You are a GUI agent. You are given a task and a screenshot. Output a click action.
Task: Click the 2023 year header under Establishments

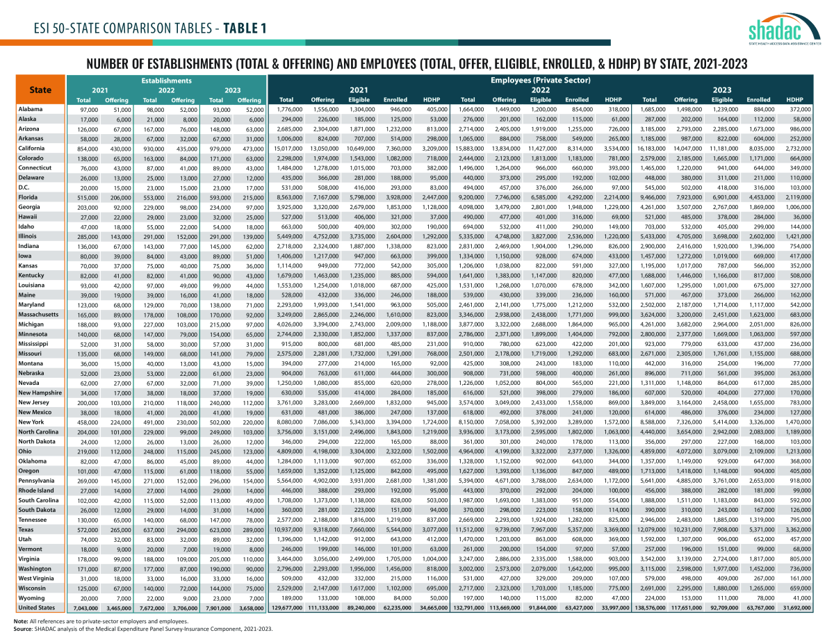[232, 90]
